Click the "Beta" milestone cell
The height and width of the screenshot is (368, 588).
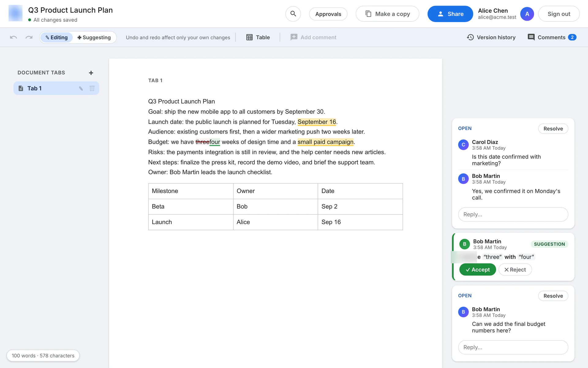point(191,207)
